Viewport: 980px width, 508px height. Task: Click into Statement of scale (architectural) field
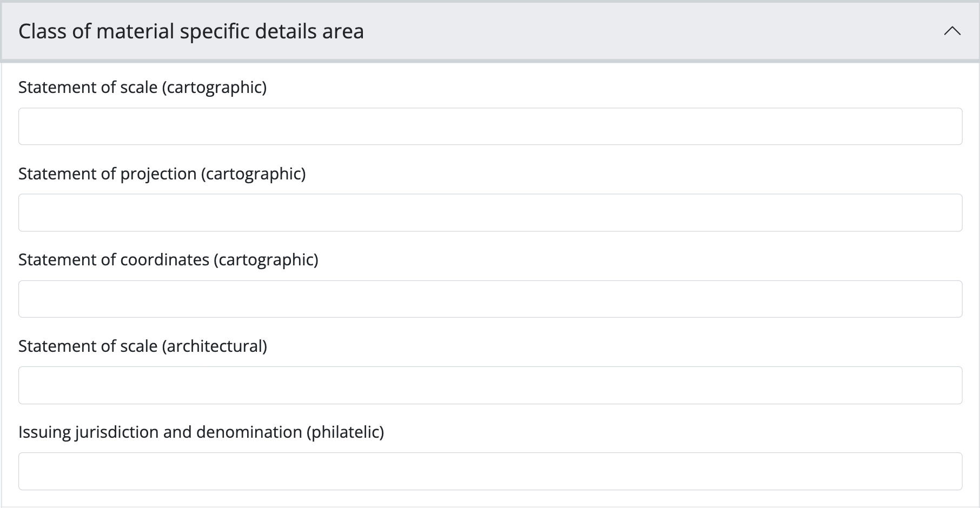[490, 385]
